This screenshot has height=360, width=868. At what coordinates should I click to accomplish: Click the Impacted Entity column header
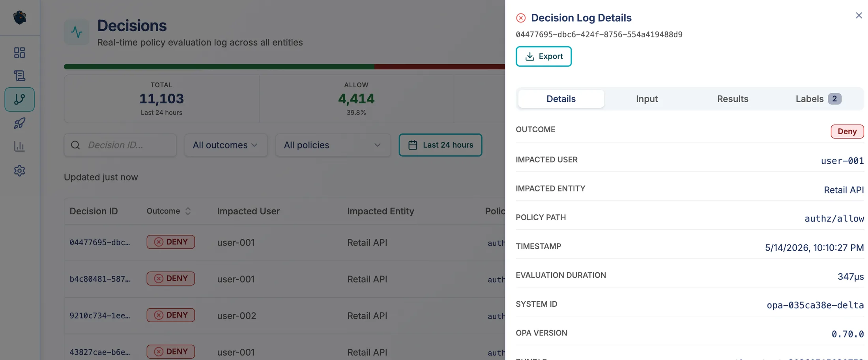point(380,211)
